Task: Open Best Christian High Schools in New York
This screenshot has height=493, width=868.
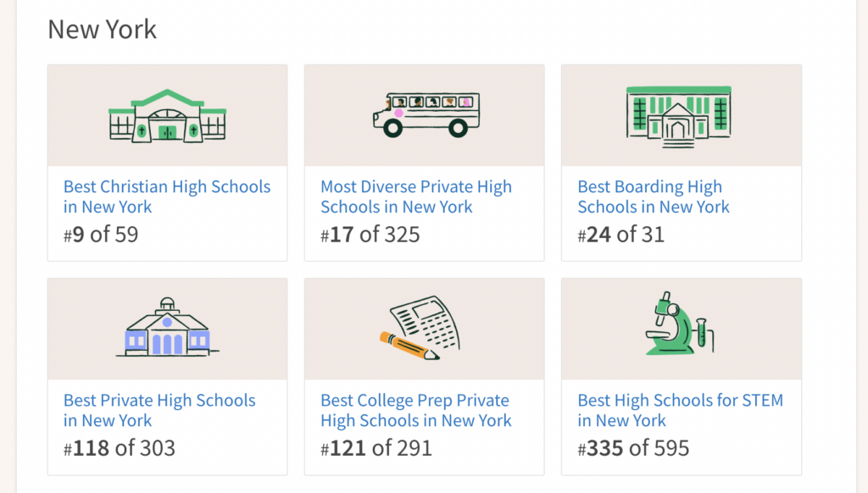Action: (167, 197)
